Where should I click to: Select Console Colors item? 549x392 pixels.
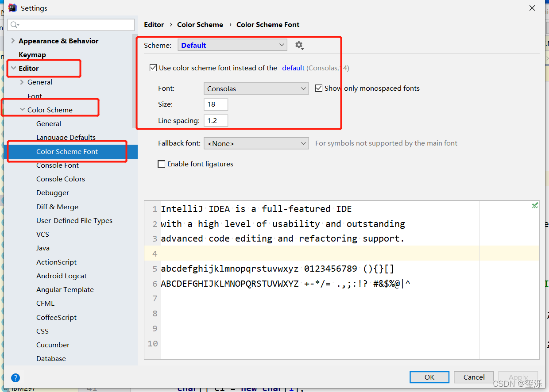61,179
